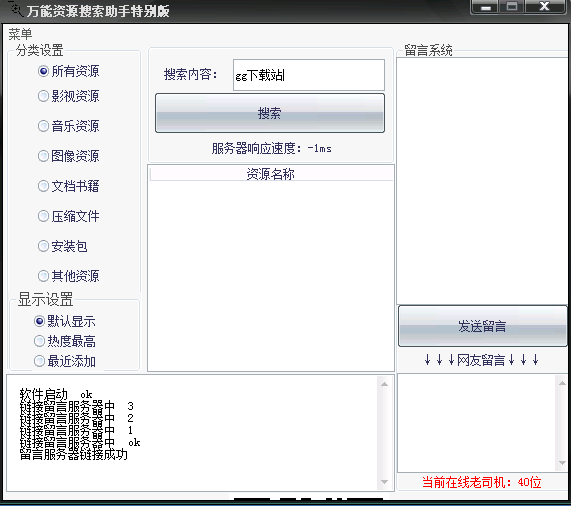Screen dimensions: 571x506
Task: Select the 影视资源 category
Action: pos(68,96)
